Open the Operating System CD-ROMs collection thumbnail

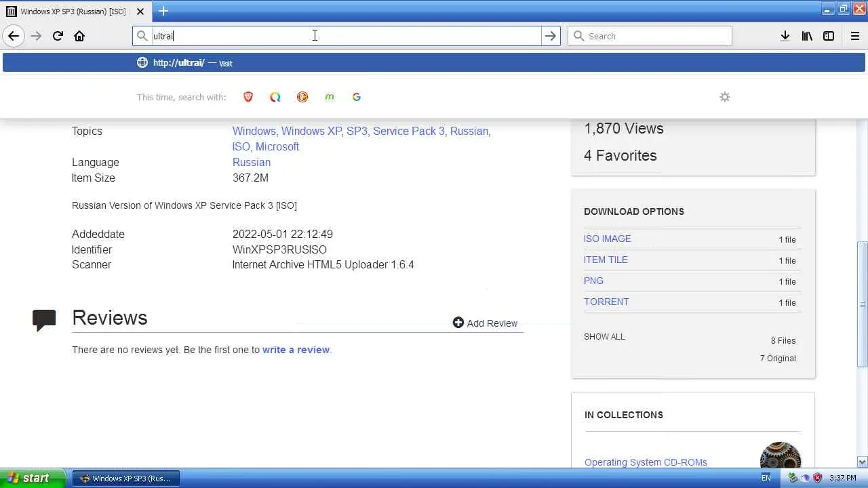click(781, 455)
